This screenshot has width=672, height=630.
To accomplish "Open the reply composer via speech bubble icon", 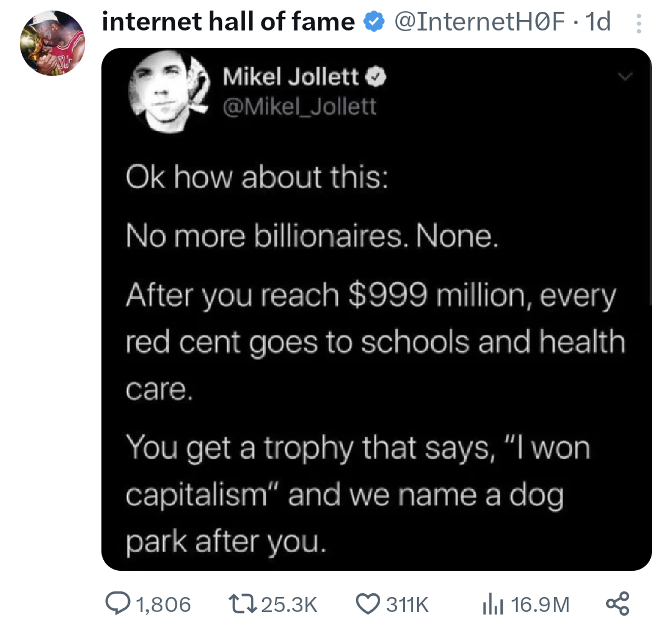I will (120, 603).
